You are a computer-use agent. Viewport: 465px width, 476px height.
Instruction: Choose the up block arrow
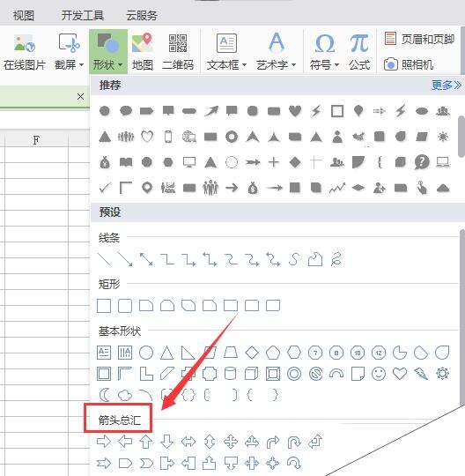146,442
